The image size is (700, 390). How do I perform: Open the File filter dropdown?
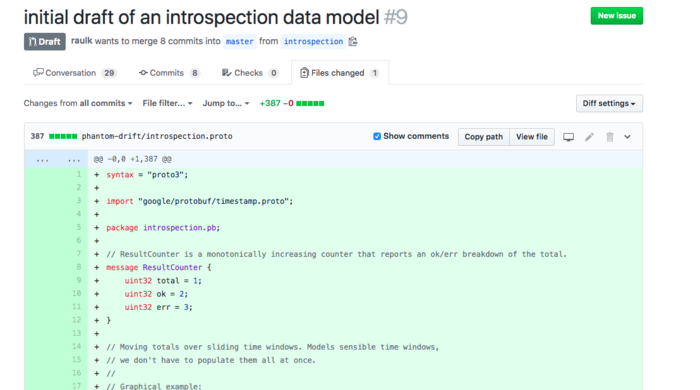(167, 104)
